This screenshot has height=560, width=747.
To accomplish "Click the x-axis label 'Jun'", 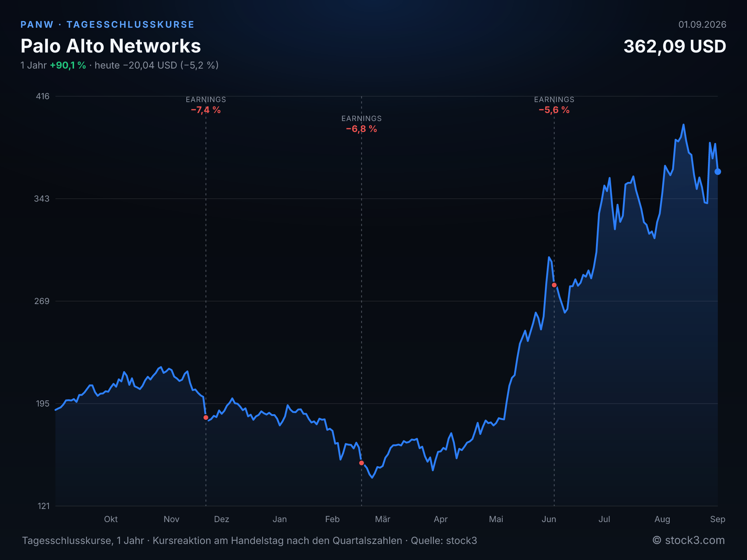I will pos(549,519).
